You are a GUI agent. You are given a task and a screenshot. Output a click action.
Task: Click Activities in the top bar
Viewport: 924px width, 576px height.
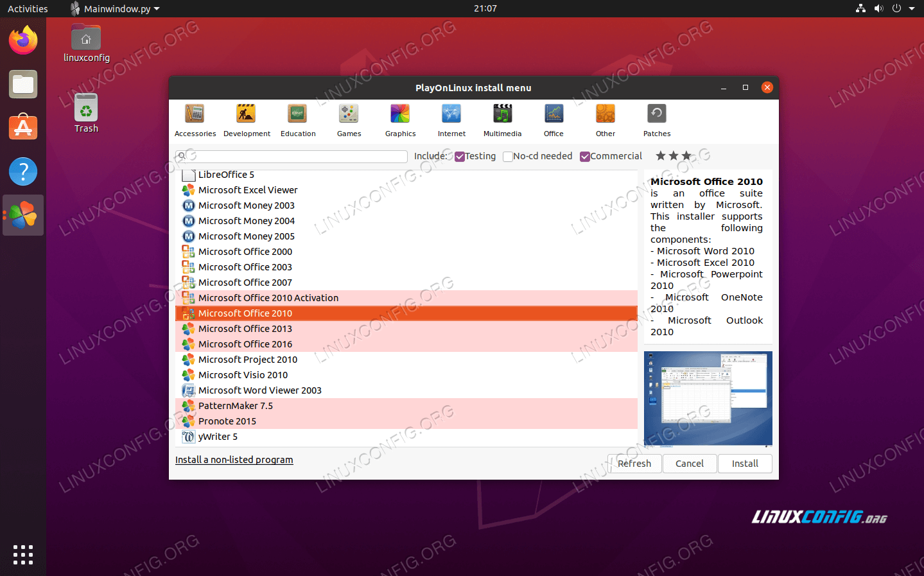coord(28,8)
